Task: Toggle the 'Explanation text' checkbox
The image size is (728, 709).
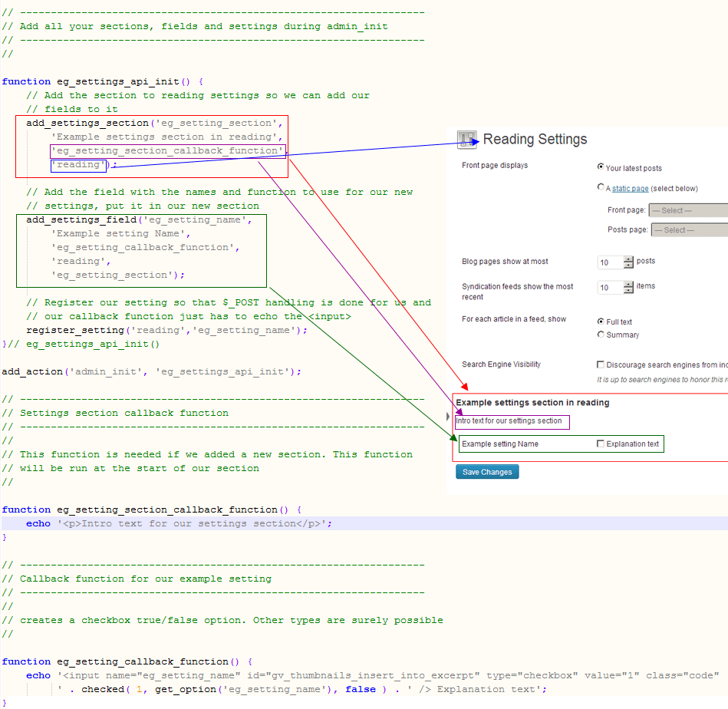Action: [600, 444]
